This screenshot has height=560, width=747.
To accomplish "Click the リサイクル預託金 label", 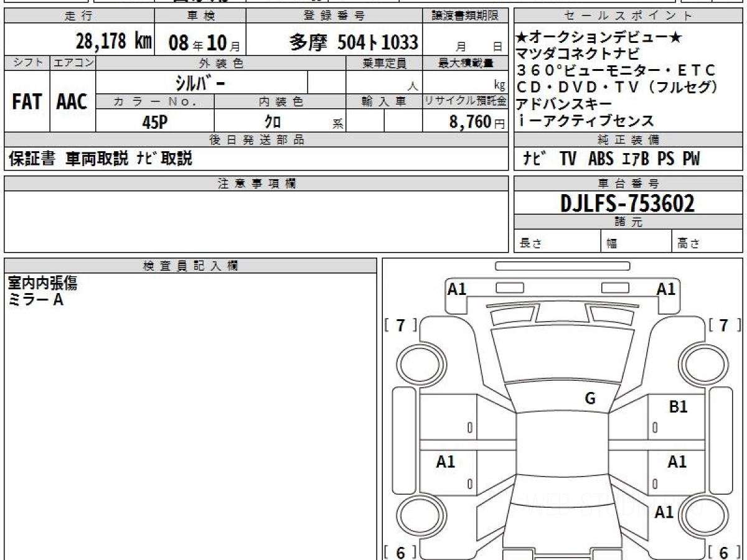I will [x=466, y=101].
